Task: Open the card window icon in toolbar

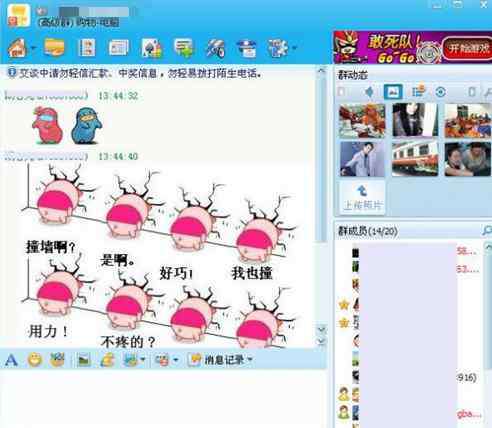Action: coord(118,48)
